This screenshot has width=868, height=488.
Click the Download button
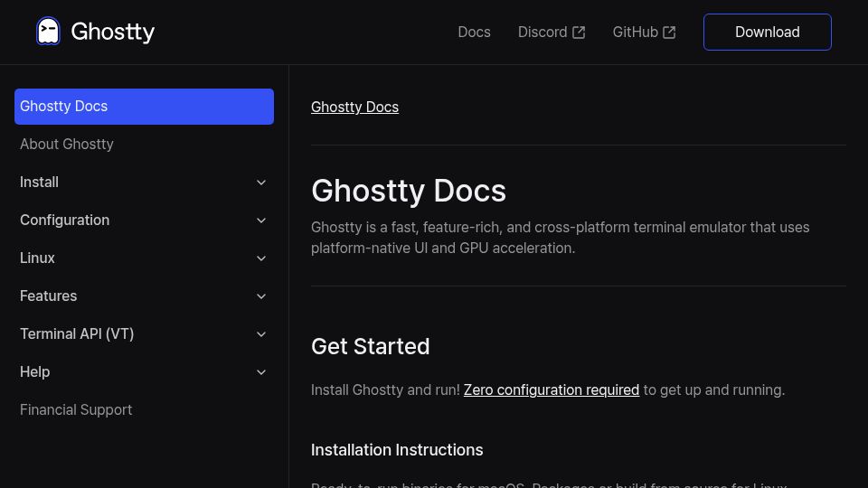pyautogui.click(x=768, y=33)
